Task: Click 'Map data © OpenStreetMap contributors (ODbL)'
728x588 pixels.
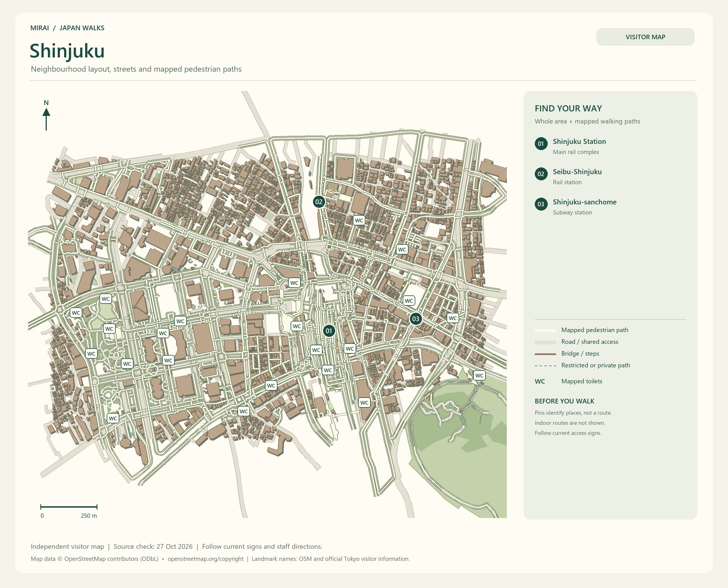Action: [95, 559]
